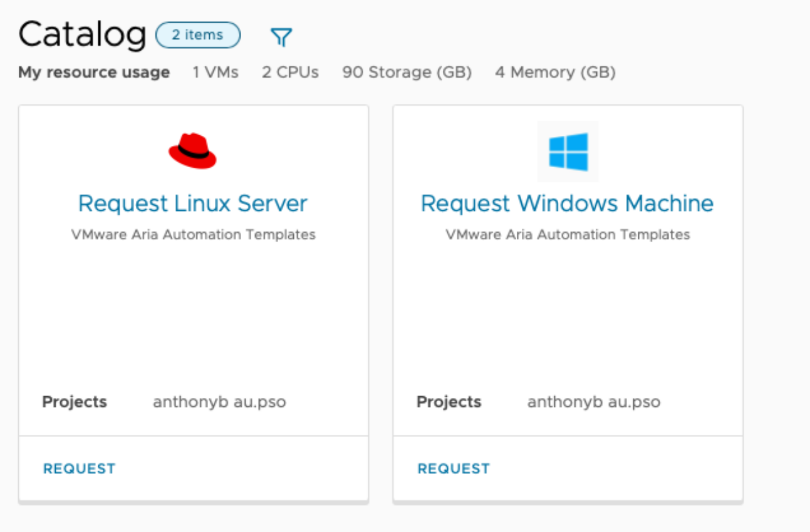Select the "My resource usage" label
The image size is (810, 532).
click(x=94, y=73)
